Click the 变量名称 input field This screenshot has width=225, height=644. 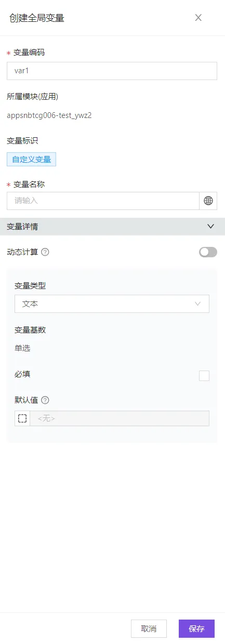click(x=103, y=201)
